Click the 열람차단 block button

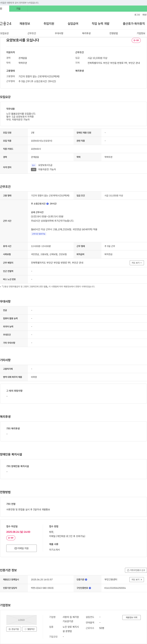29,629
